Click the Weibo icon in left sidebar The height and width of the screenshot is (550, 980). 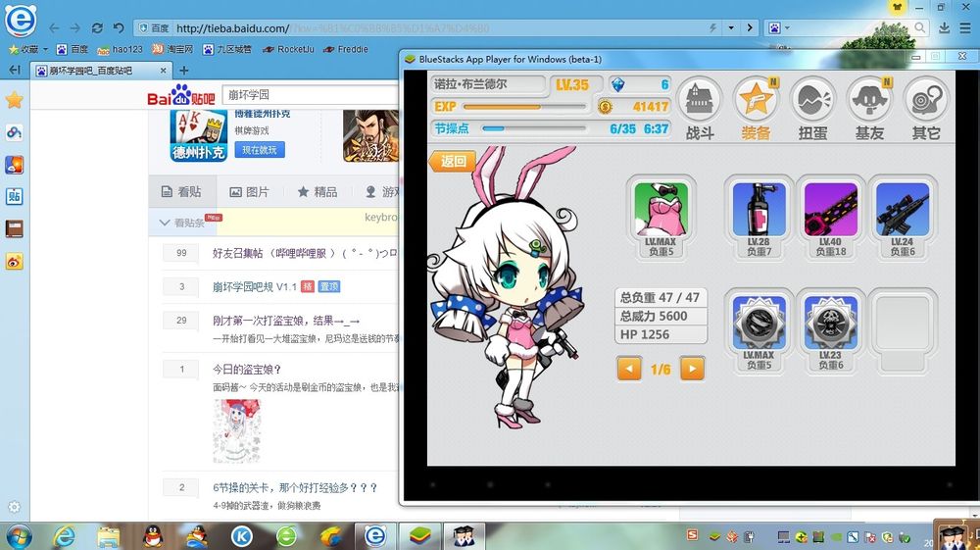tap(15, 261)
